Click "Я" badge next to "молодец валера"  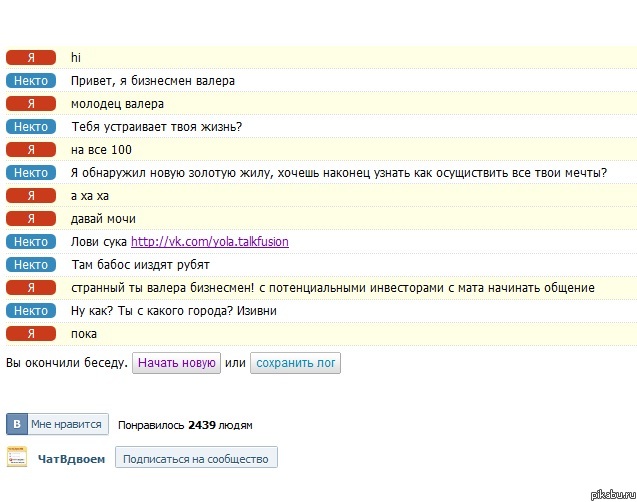[31, 104]
